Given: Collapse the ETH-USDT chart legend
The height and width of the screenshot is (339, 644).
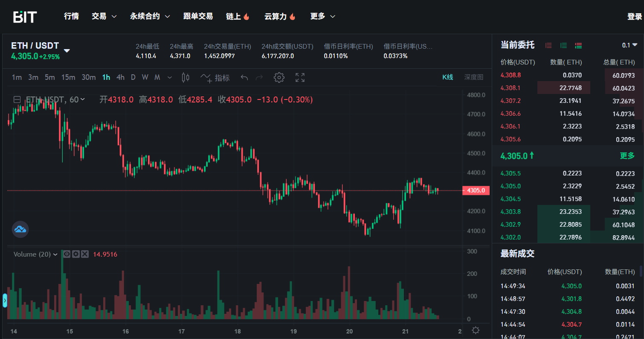Looking at the screenshot, I should pos(17,99).
